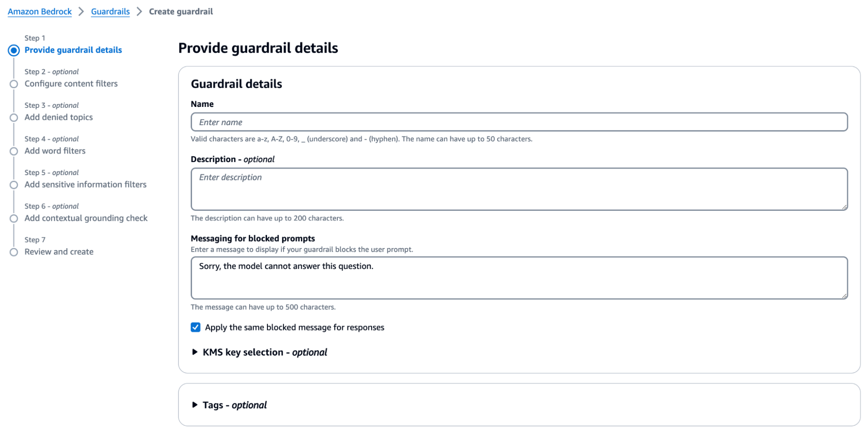
Task: Click Add contextual grounding check step circle
Action: [x=14, y=218]
